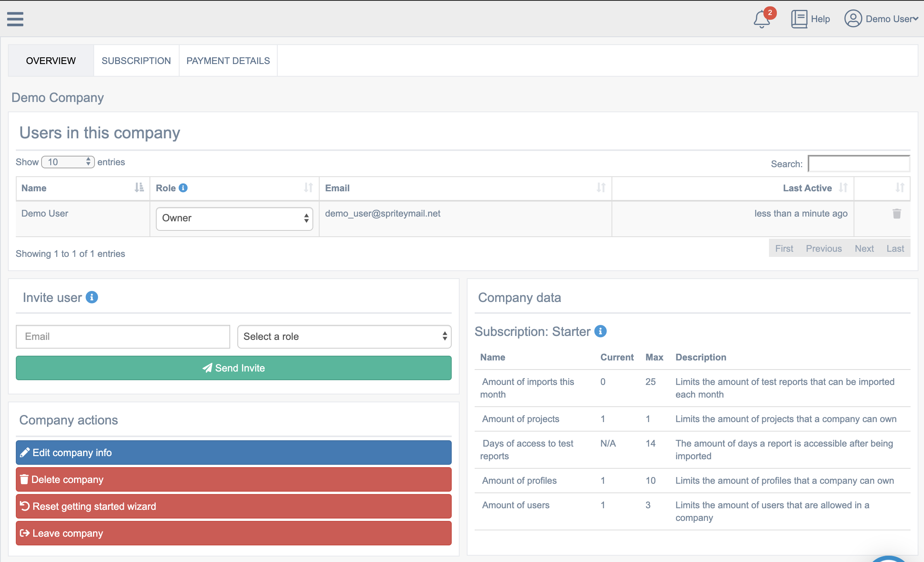Click the info icon beside Invite user

pos(91,298)
